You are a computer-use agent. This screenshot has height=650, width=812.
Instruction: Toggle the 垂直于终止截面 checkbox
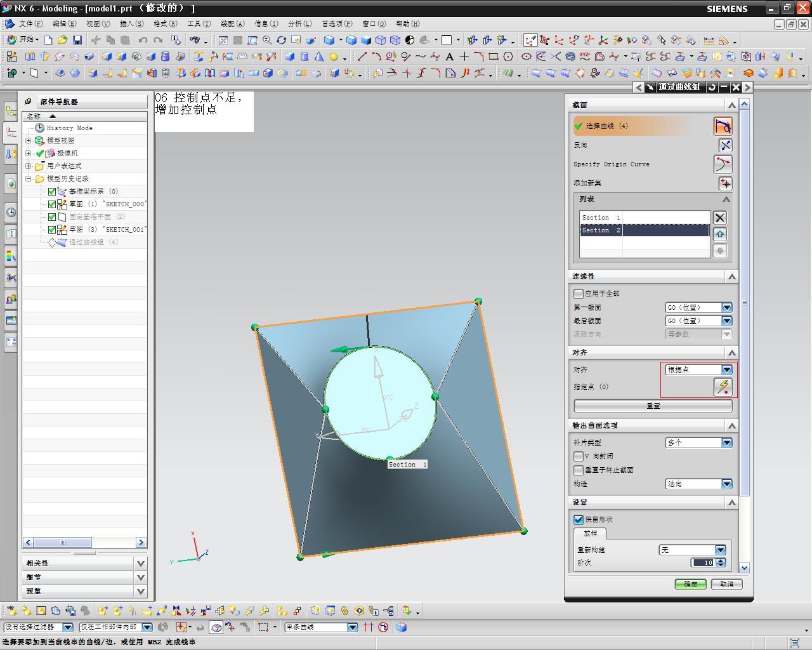point(578,470)
